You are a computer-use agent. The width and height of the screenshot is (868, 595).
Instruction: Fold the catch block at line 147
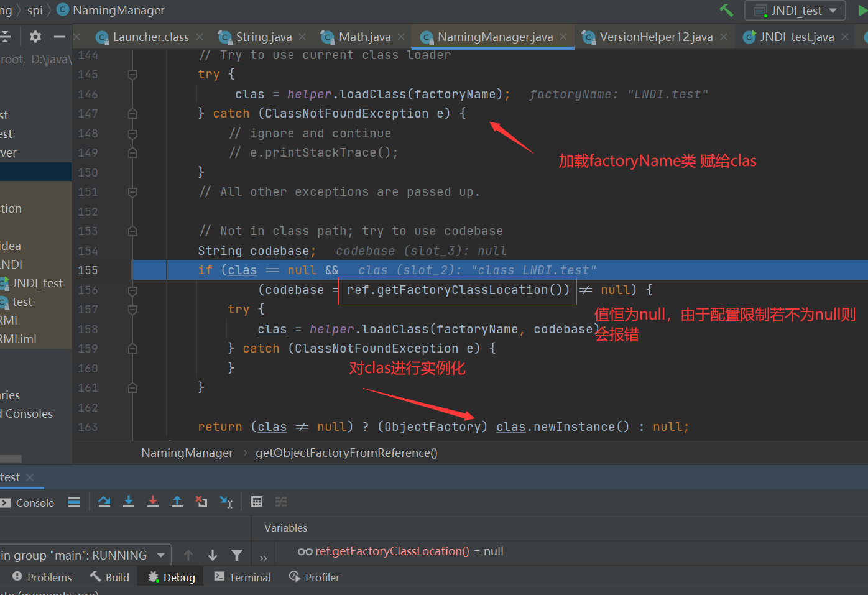pos(132,114)
